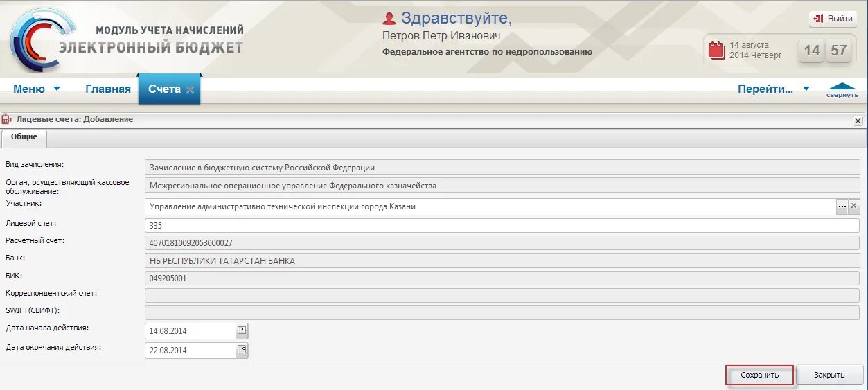Viewport: 868px width, 390px height.
Task: Close the Счета tab with its x
Action: pyautogui.click(x=190, y=89)
